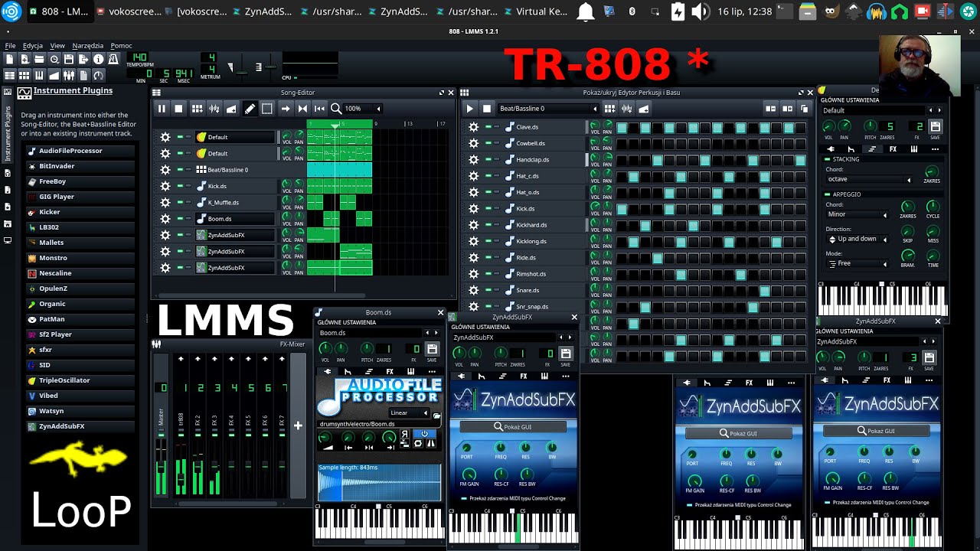980x551 pixels.
Task: Select edit mode selection rectangle in Song-Editor
Action: point(266,109)
